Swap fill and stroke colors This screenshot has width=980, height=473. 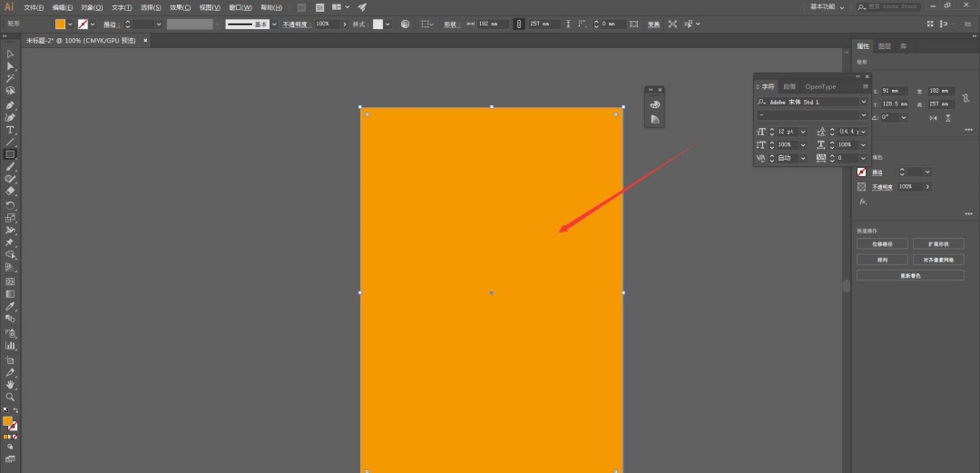tap(15, 410)
